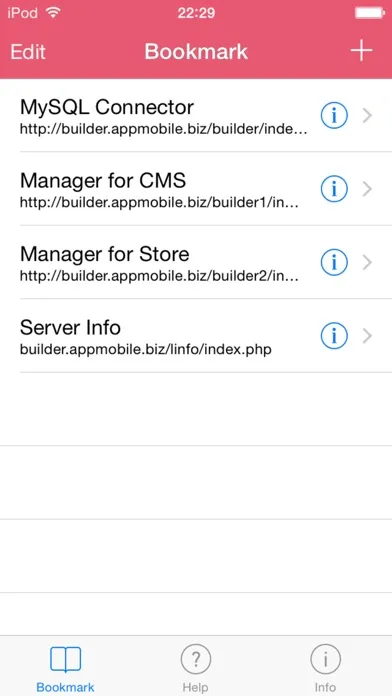
Task: Switch to the Help tab
Action: click(195, 669)
